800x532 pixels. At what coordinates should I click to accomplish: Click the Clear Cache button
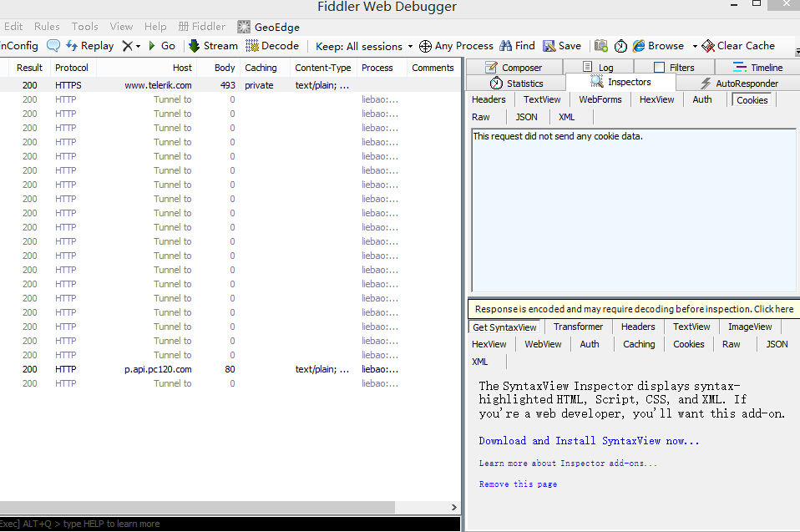click(x=738, y=46)
